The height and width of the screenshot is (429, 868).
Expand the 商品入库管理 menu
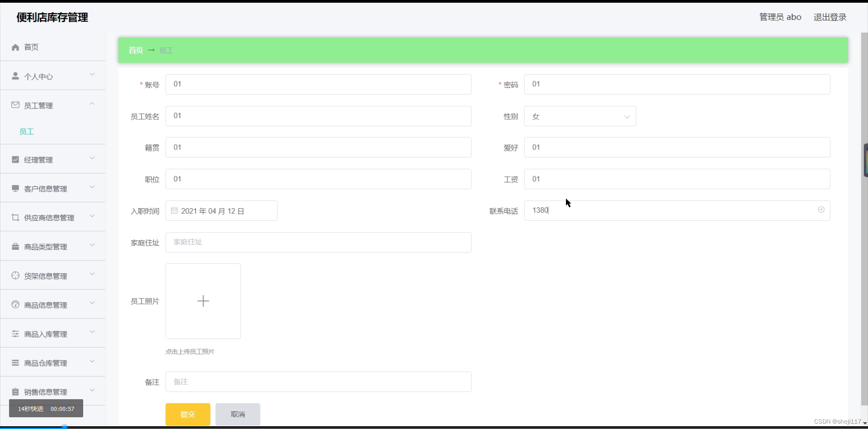click(92, 333)
